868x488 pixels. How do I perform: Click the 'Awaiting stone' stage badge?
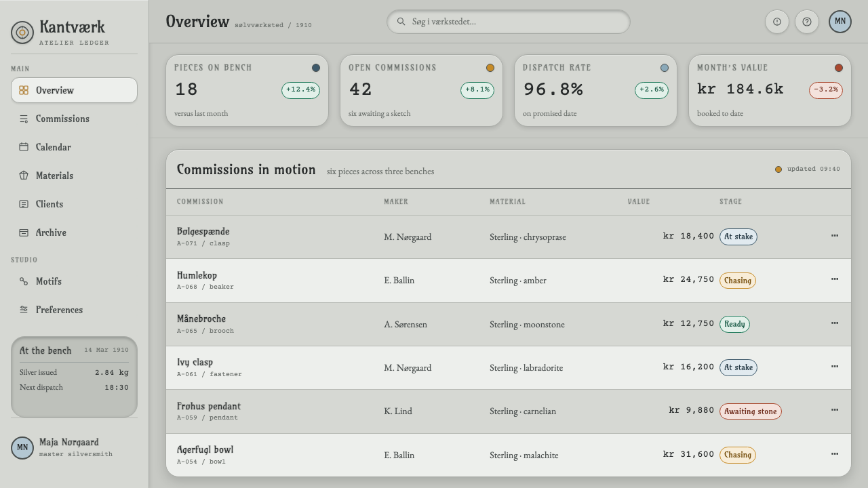click(x=751, y=411)
